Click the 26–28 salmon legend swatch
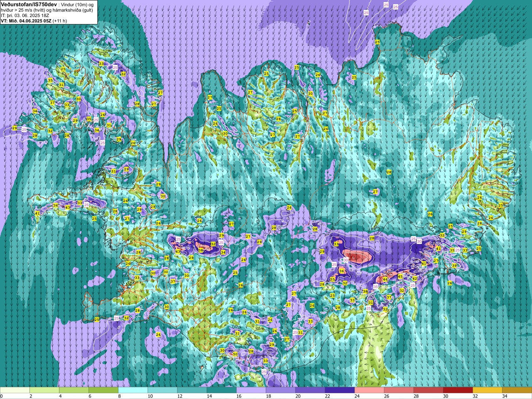Image resolution: width=532 pixels, height=399 pixels. pyautogui.click(x=399, y=390)
